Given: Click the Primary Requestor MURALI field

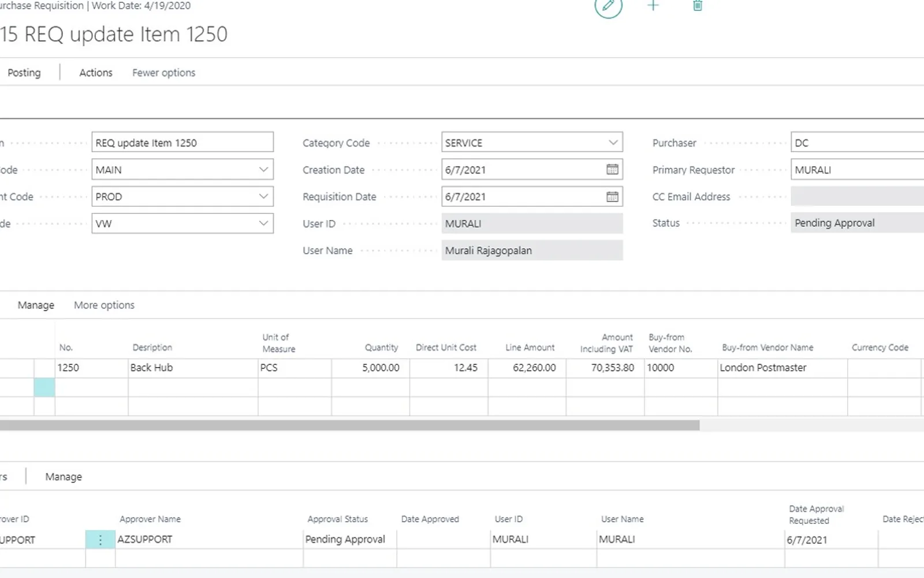Looking at the screenshot, I should click(x=858, y=169).
